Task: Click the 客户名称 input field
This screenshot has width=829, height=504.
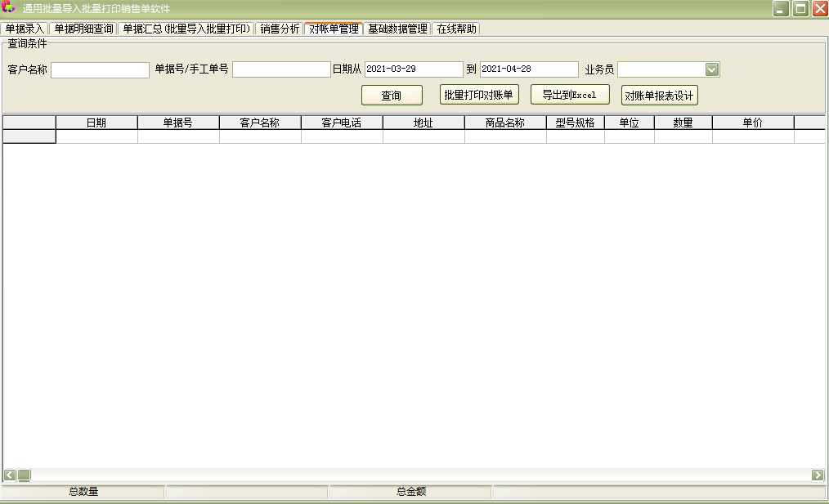Action: [x=100, y=69]
